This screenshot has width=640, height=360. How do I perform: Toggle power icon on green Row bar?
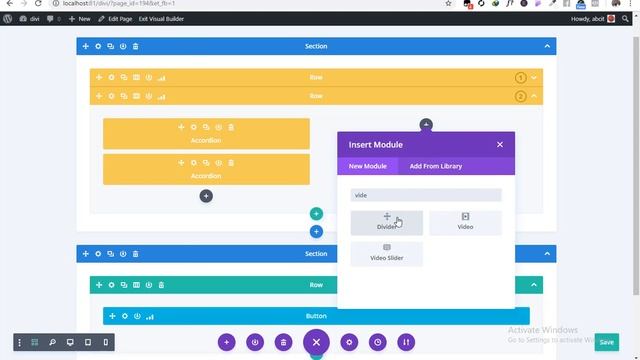tap(149, 285)
